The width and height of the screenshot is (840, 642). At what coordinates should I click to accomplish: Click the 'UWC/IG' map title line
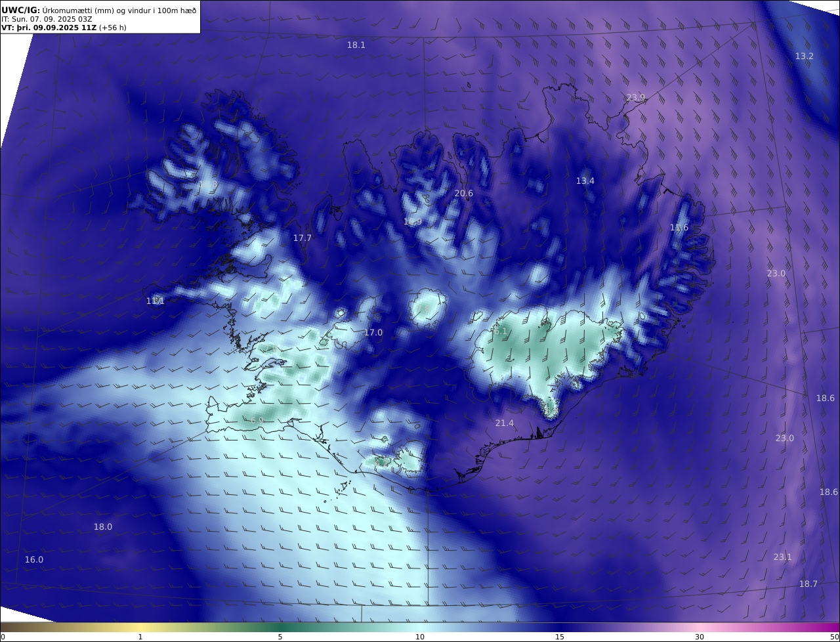(99, 9)
